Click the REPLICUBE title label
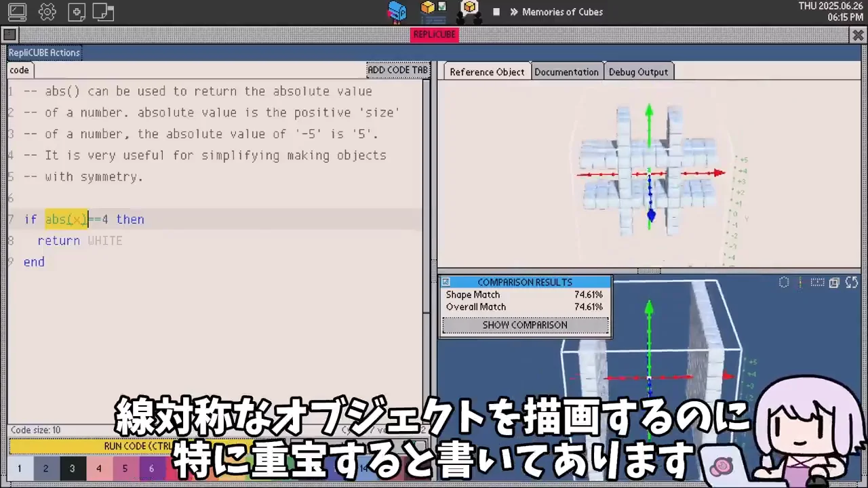The image size is (868, 488). click(x=435, y=35)
